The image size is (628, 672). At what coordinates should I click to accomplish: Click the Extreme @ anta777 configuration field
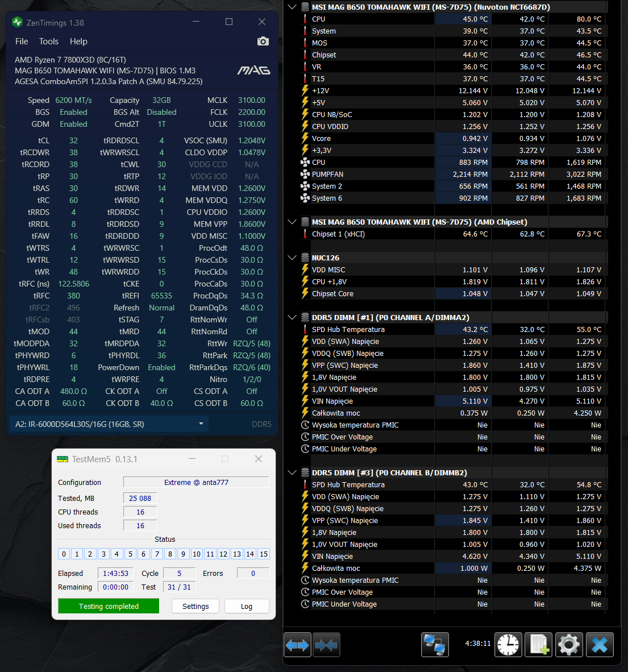[x=196, y=482]
